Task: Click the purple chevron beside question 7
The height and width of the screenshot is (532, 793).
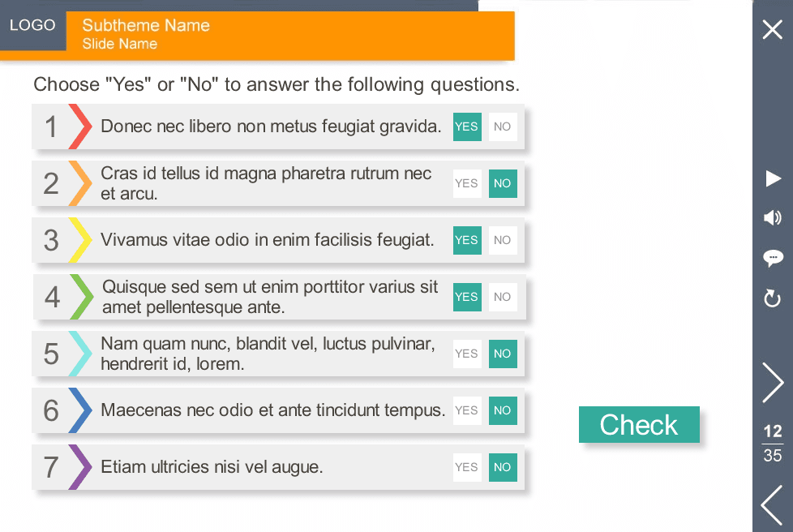Action: 80,467
